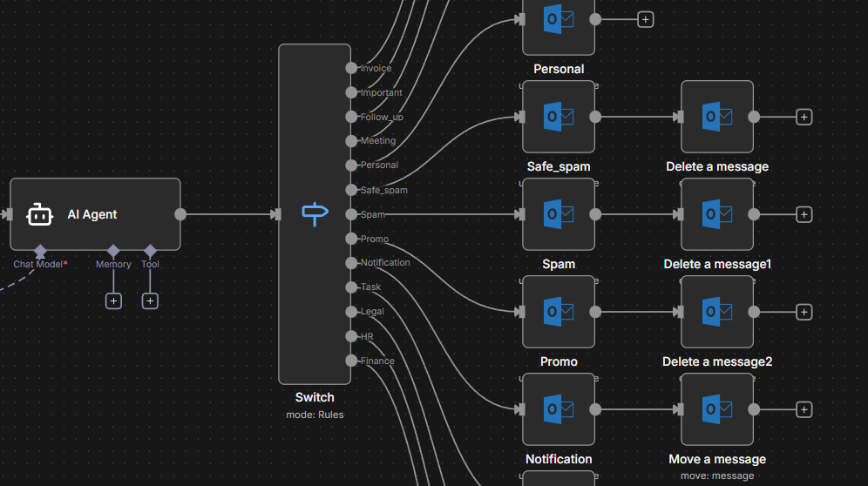This screenshot has height=486, width=868.
Task: Click plus after Delete a message
Action: click(x=804, y=117)
